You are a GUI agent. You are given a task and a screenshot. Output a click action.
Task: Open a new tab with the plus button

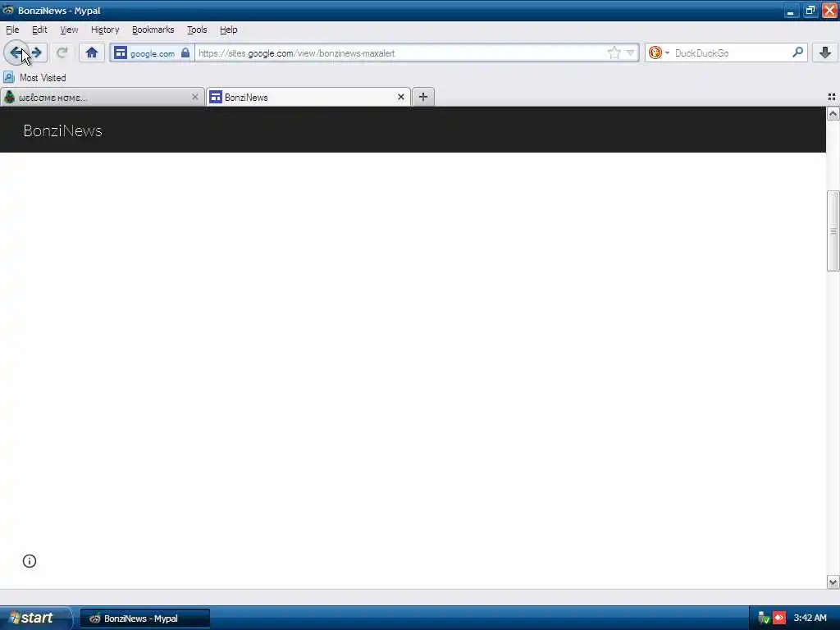[423, 97]
